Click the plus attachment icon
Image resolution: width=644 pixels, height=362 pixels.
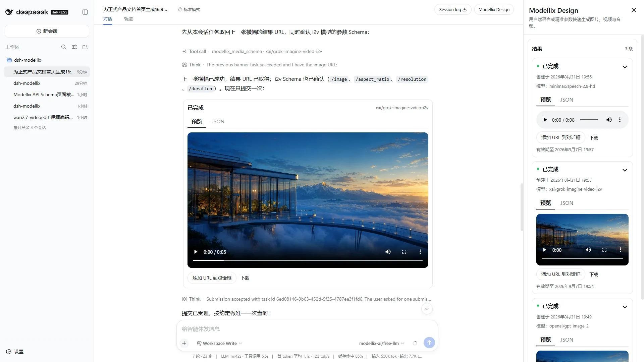(184, 343)
